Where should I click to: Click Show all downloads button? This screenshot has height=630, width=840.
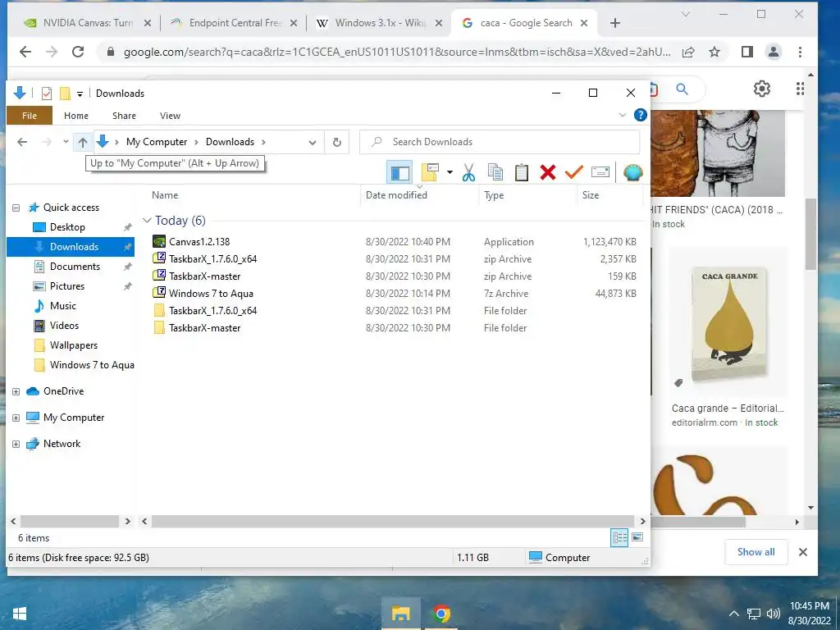pyautogui.click(x=756, y=552)
